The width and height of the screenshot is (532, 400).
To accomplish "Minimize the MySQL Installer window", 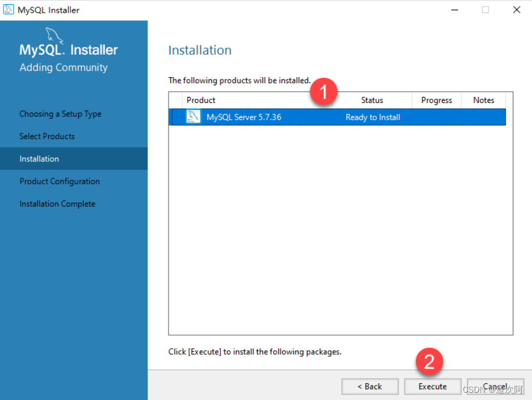I will (454, 10).
